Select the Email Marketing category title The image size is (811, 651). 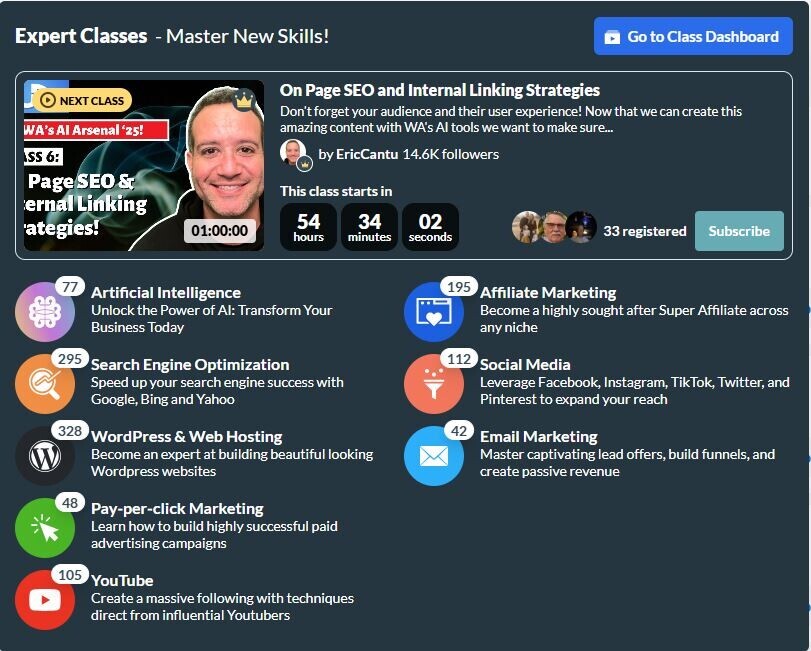pos(538,436)
